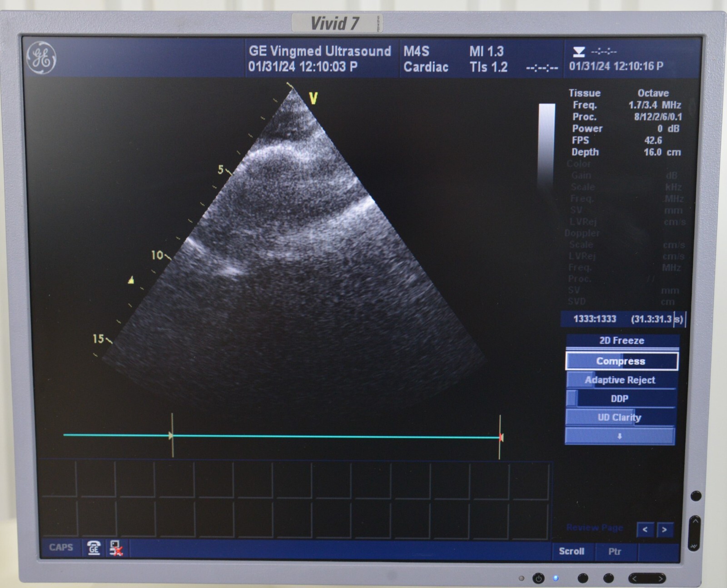Expand more options with the down arrow
The height and width of the screenshot is (588, 727).
[620, 436]
